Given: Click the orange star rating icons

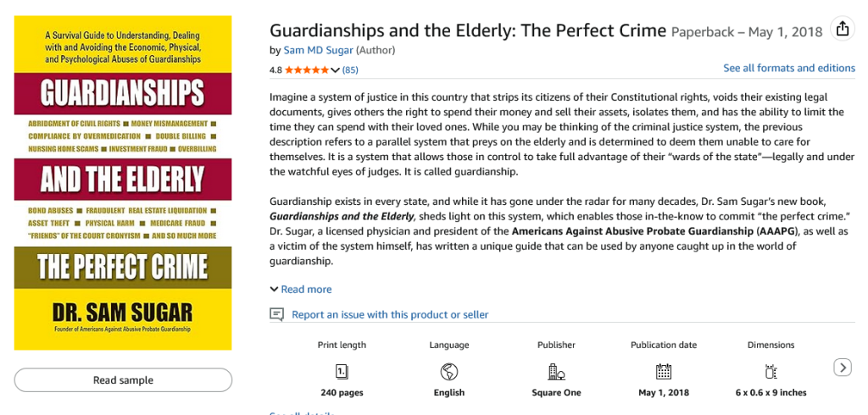Looking at the screenshot, I should pyautogui.click(x=307, y=69).
